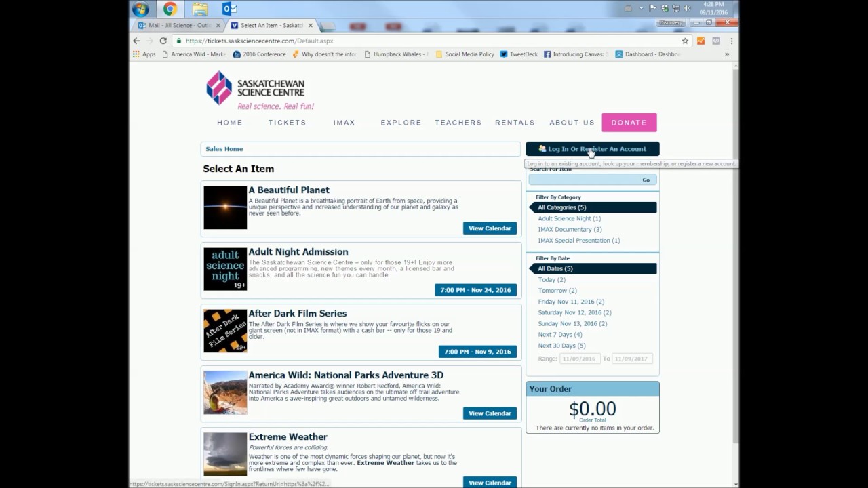Image resolution: width=868 pixels, height=488 pixels.
Task: Click the volume icon in system tray
Action: pyautogui.click(x=687, y=9)
